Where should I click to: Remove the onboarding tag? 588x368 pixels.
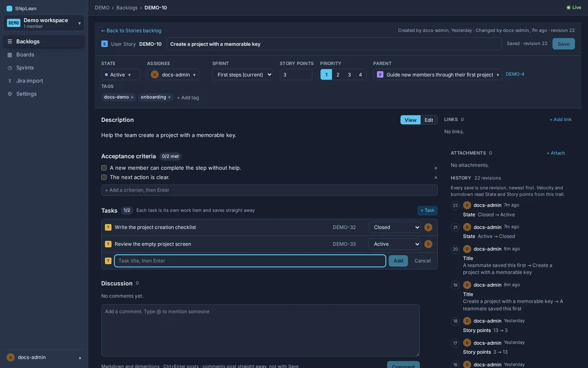[x=169, y=97]
